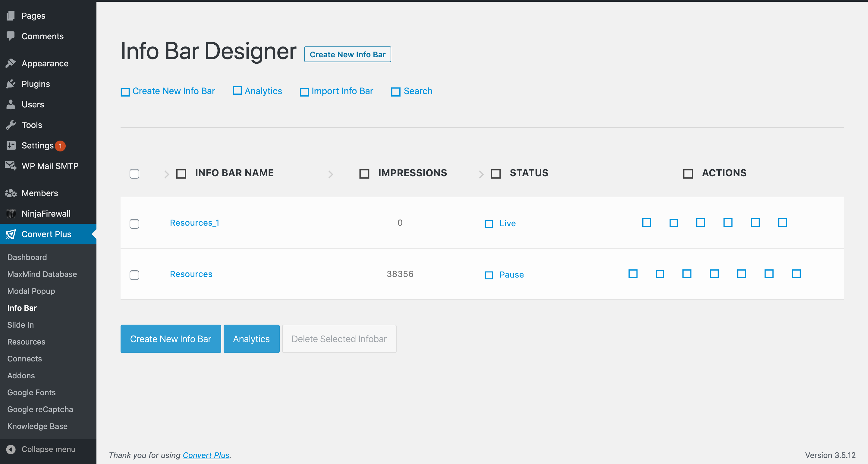
Task: Click the Status column header
Action: 529,173
